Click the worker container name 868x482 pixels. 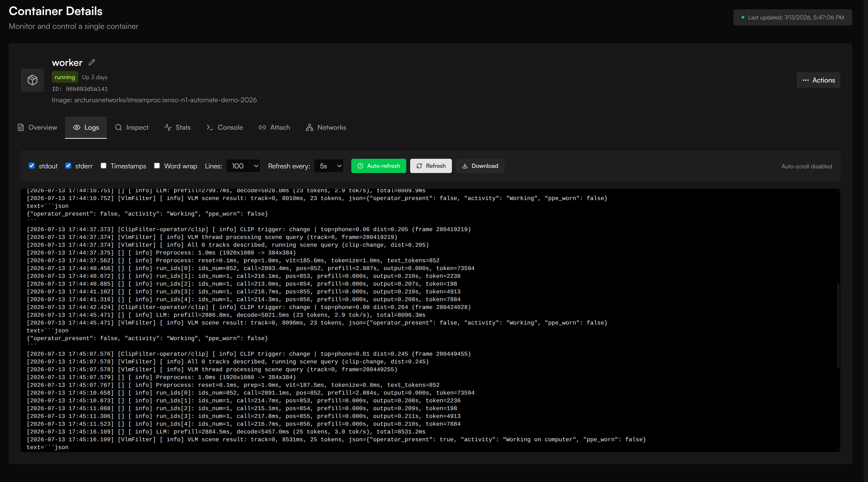pyautogui.click(x=67, y=62)
